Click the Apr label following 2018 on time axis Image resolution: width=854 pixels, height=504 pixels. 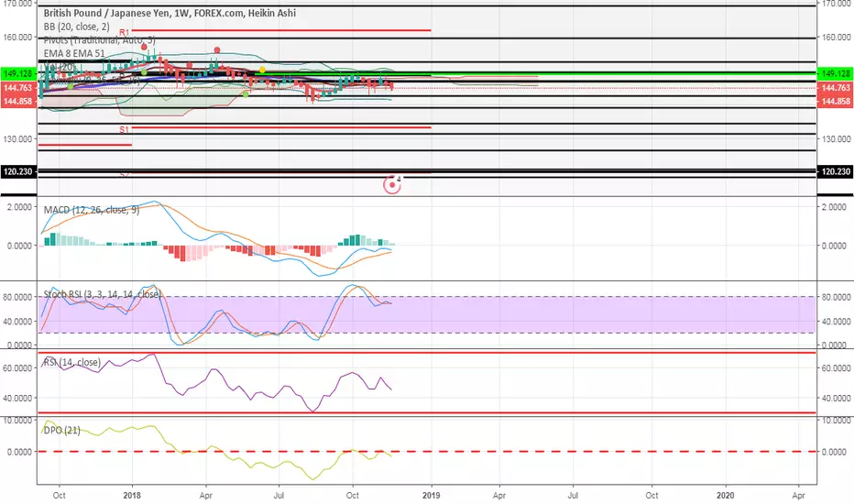tap(206, 495)
